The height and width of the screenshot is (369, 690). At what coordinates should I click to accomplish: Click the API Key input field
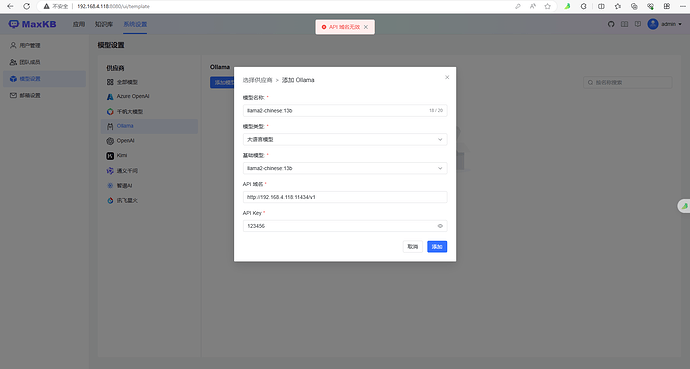pyautogui.click(x=345, y=226)
